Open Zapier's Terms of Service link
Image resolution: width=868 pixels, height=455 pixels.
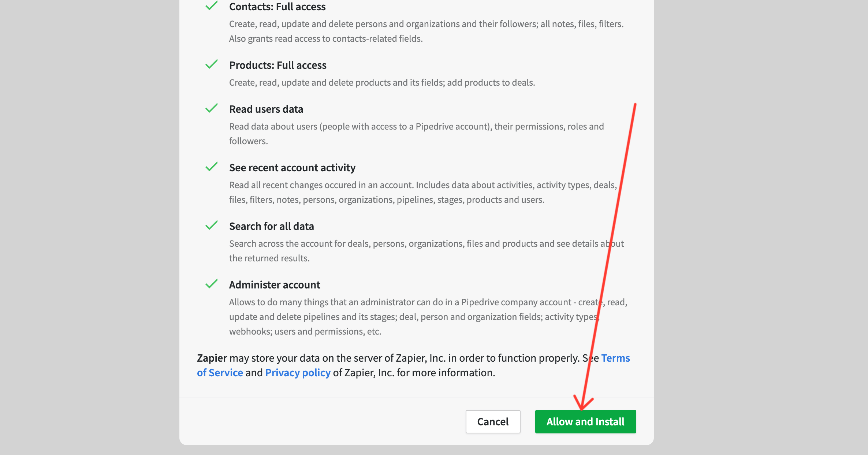pyautogui.click(x=615, y=358)
